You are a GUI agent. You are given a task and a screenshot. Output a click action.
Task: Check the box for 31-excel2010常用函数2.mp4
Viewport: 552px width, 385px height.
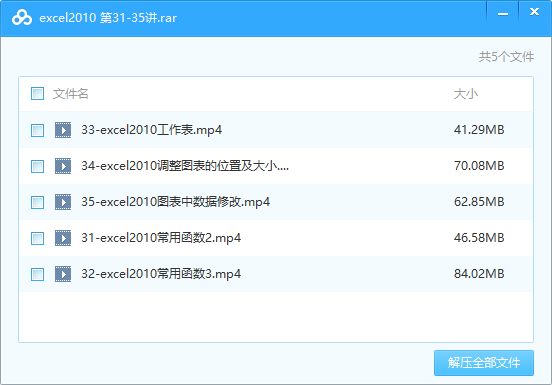[37, 238]
